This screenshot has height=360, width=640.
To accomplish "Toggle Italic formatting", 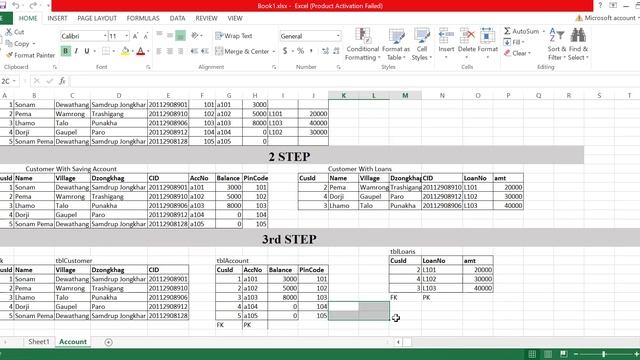I will (76, 51).
